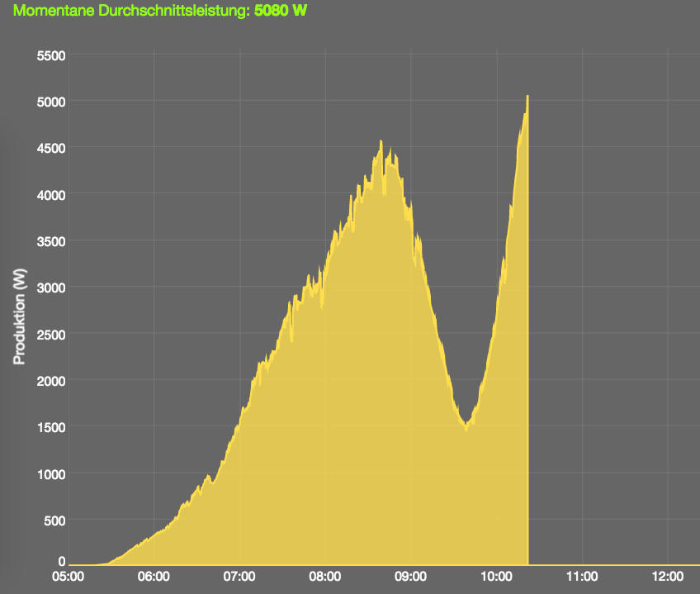Image resolution: width=700 pixels, height=594 pixels.
Task: Click the 06:00 time axis label
Action: coord(154,577)
